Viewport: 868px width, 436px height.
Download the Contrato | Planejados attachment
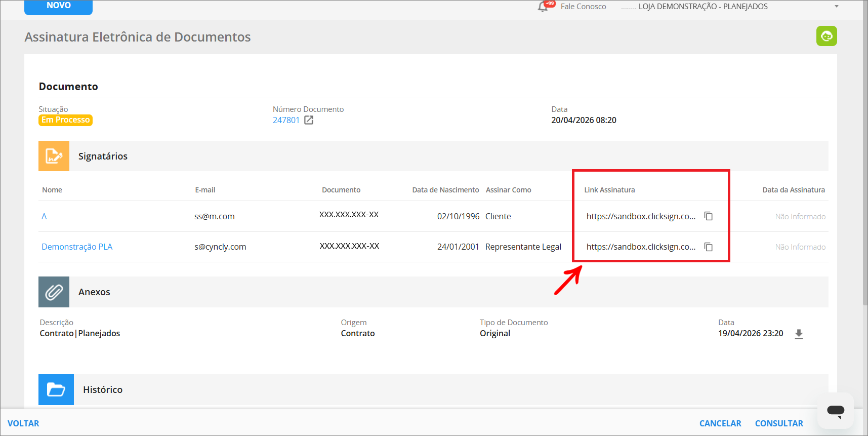799,334
